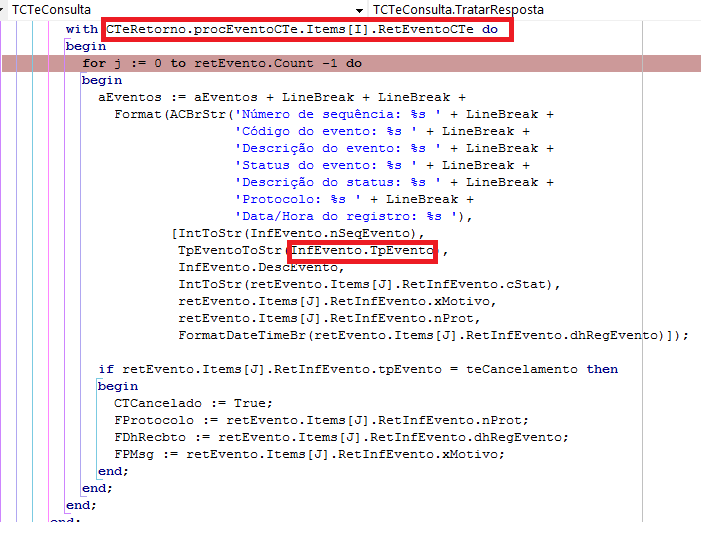
Task: Click IntToStr(InfEvento.nSeqEvento) argument
Action: [x=298, y=233]
